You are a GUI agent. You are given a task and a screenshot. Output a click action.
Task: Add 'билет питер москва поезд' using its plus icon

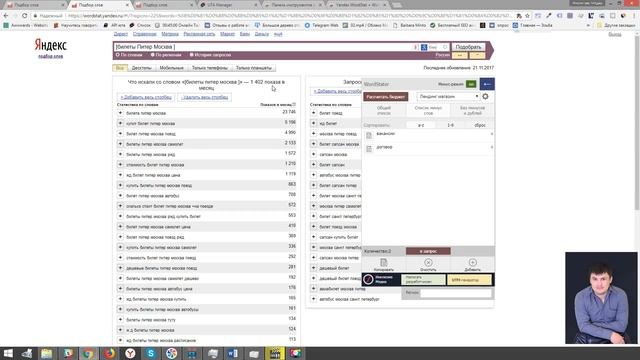(120, 133)
